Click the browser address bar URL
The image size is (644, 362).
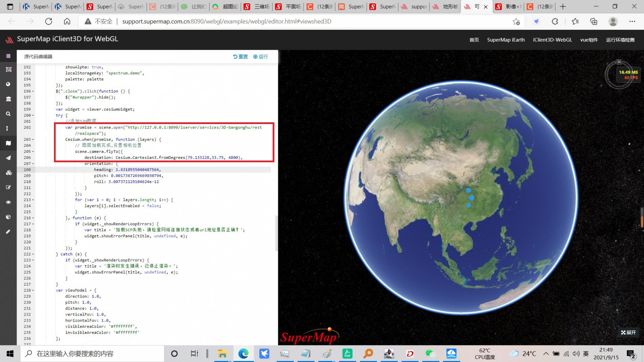[x=227, y=21]
